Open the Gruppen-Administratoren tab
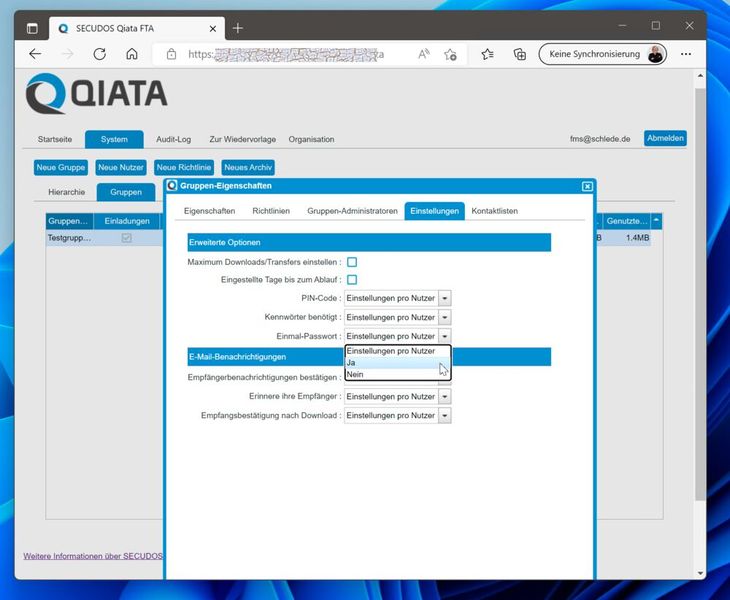730x600 pixels. click(x=352, y=211)
